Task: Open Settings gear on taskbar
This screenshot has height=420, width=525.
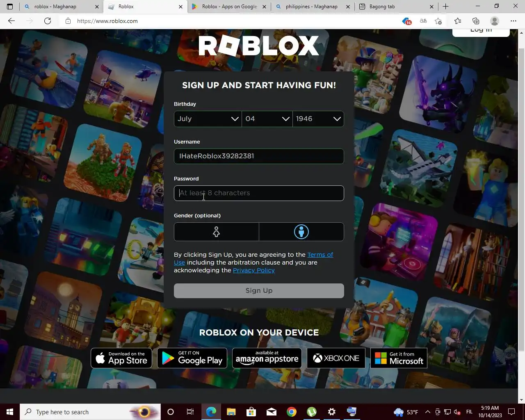Action: [x=332, y=412]
